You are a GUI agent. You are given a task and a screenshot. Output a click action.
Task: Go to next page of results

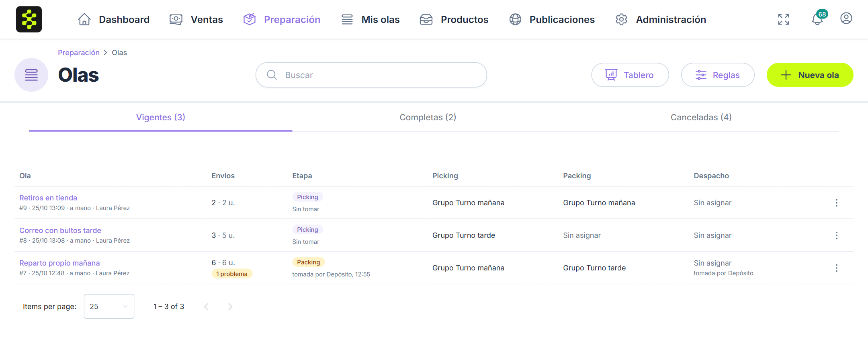coord(230,307)
